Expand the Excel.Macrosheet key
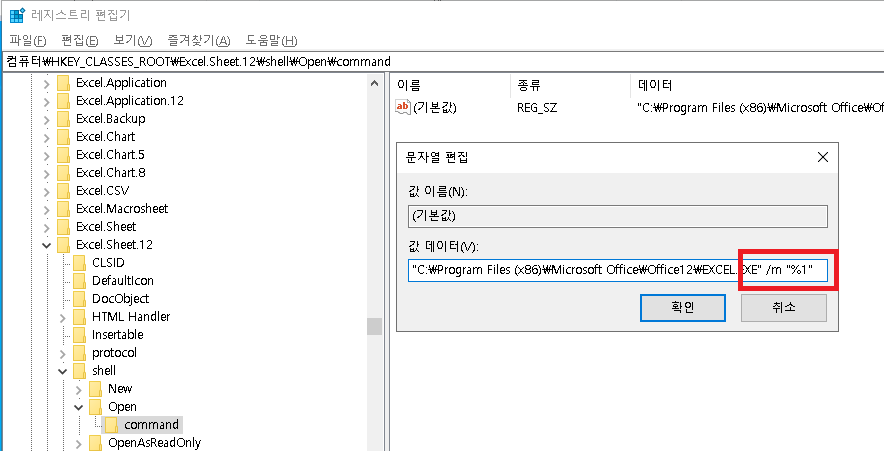This screenshot has width=884, height=451. [x=47, y=209]
